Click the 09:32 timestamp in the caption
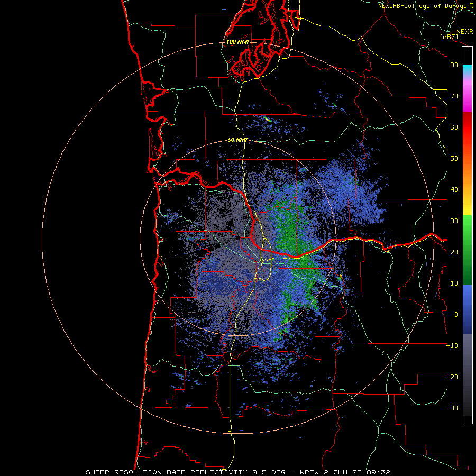The image size is (476, 476). pyautogui.click(x=379, y=472)
